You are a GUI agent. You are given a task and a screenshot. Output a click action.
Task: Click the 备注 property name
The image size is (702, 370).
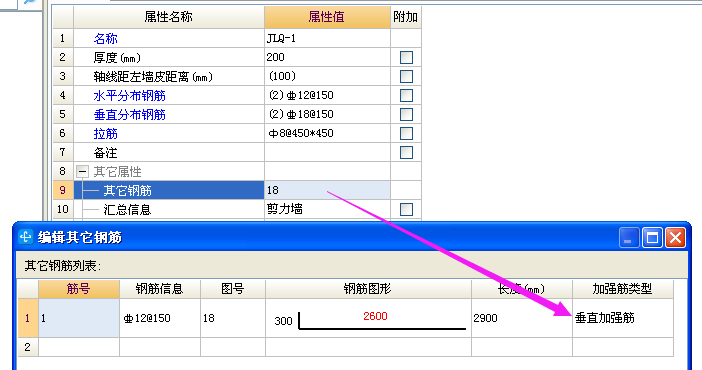pyautogui.click(x=105, y=153)
